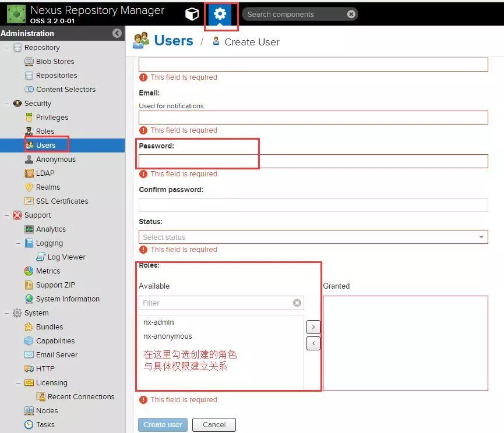
Task: Click the topmost empty required field
Action: [x=313, y=65]
